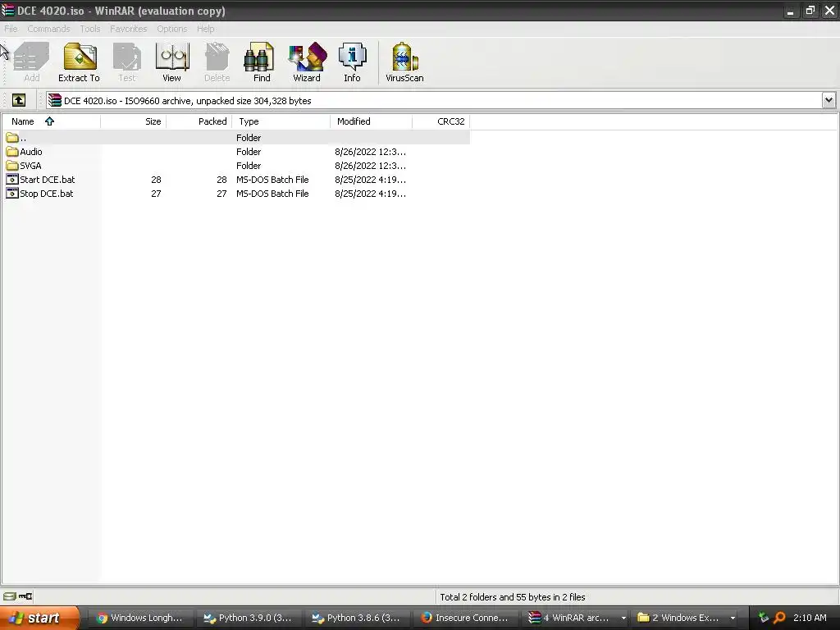This screenshot has height=630, width=840.
Task: Click the size value 28 of Start DCE.bat
Action: [156, 180]
